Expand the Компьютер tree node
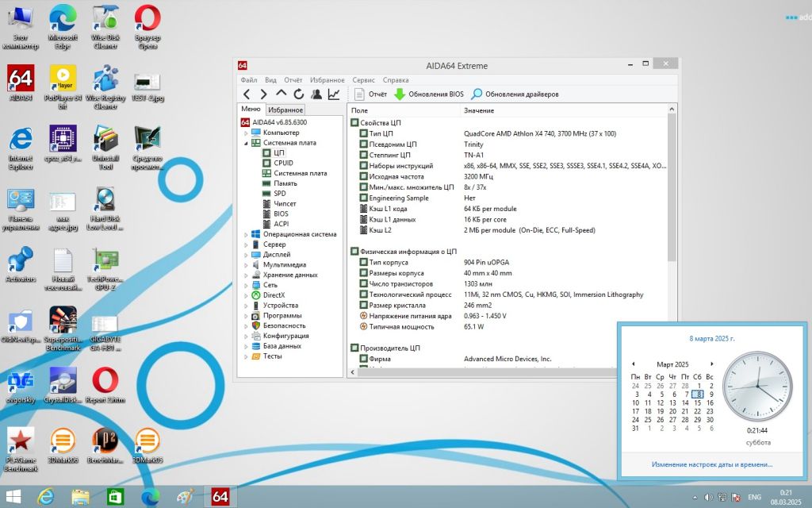This screenshot has width=812, height=508. 246,133
